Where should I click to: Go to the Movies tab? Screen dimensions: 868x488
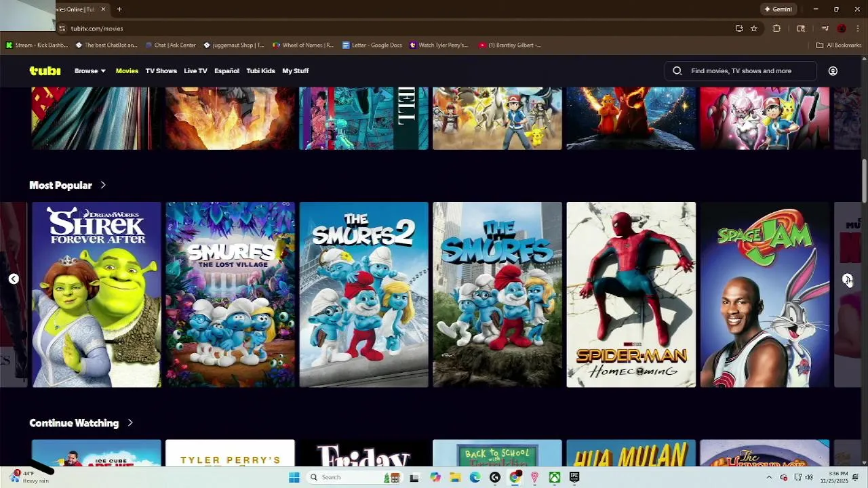point(127,70)
